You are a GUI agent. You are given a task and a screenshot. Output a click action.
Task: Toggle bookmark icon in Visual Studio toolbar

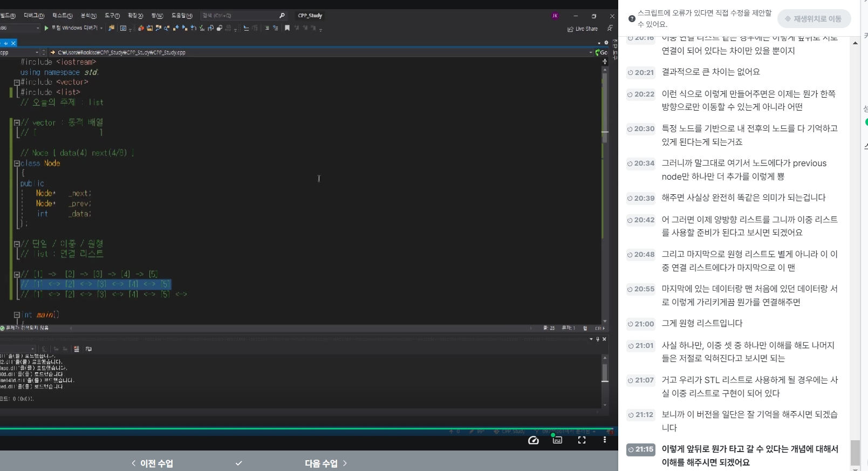click(287, 28)
